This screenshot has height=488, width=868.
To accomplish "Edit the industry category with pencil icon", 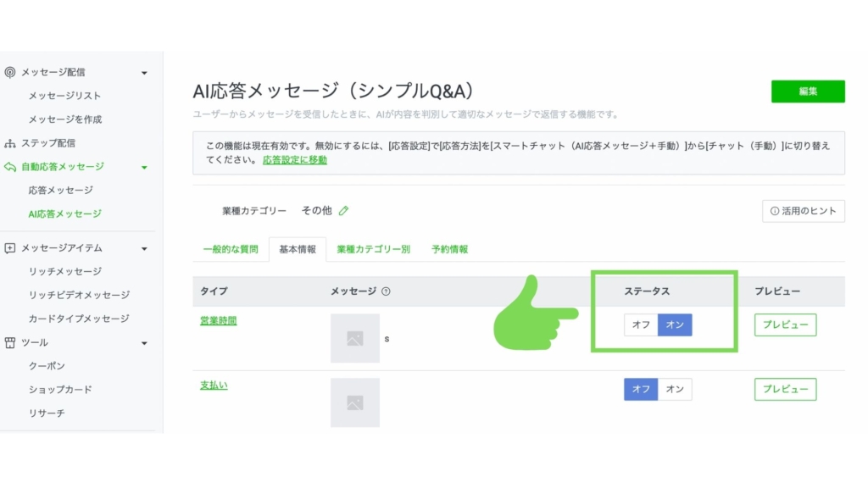I will point(344,211).
